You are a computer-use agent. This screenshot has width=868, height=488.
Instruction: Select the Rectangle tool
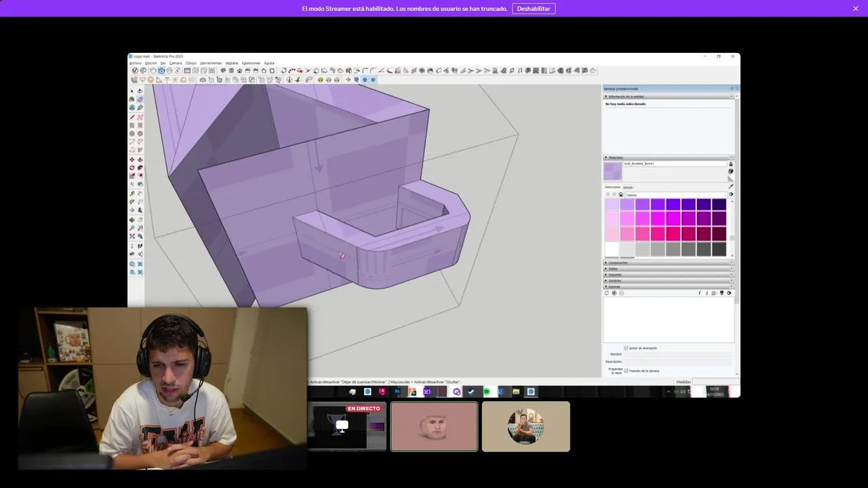[132, 125]
